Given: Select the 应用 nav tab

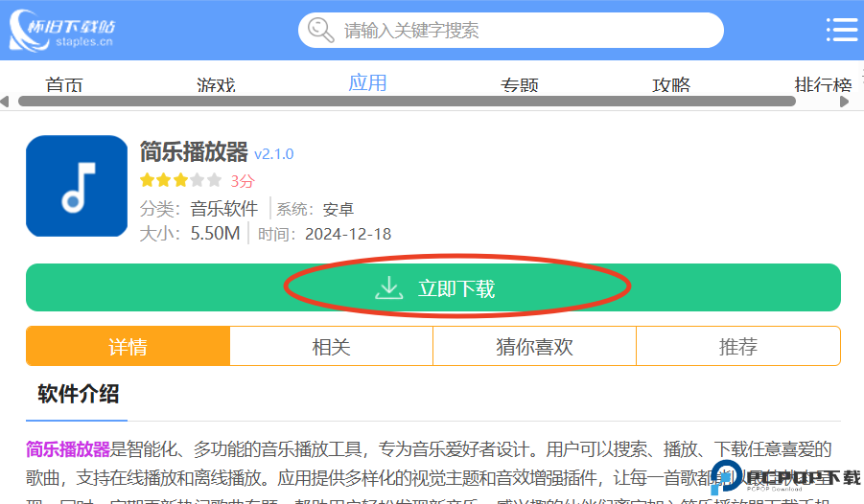Looking at the screenshot, I should coord(367,83).
